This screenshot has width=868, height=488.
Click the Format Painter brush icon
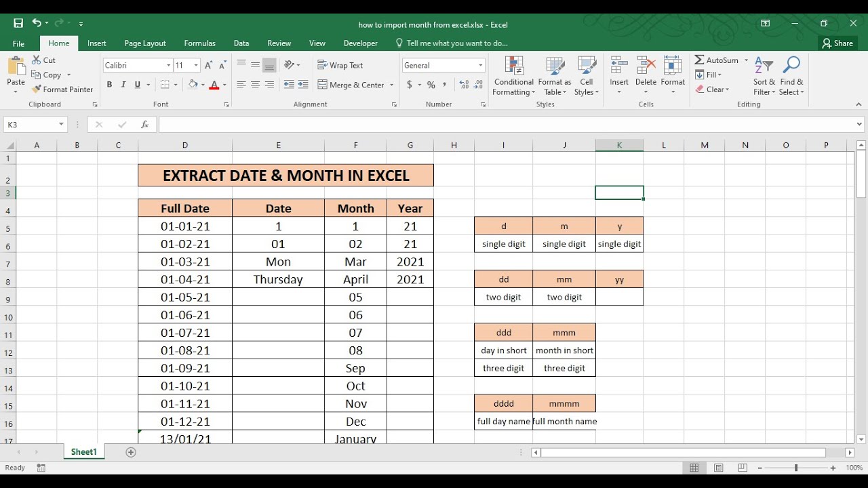(37, 89)
